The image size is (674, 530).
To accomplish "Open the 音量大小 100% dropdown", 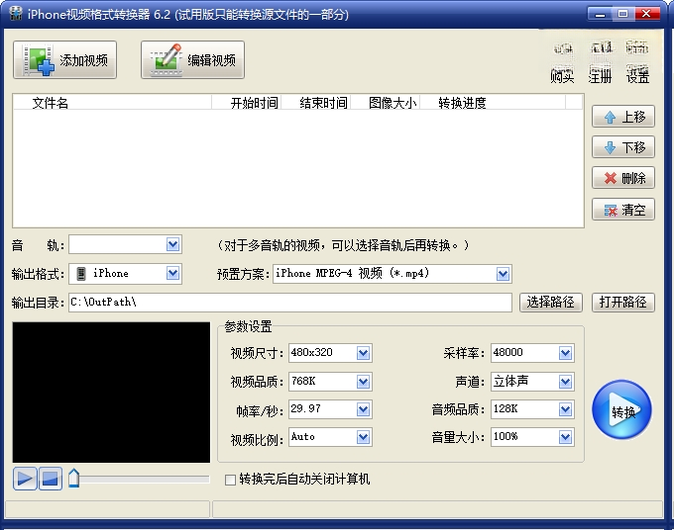I will [565, 437].
